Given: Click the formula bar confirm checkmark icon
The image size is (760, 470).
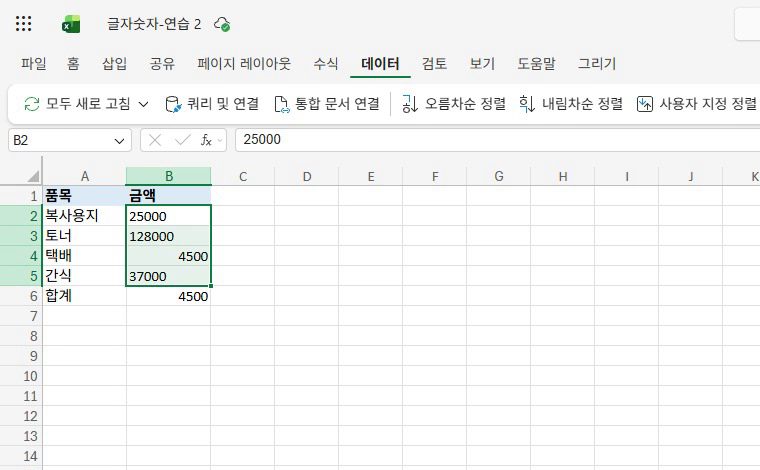Looking at the screenshot, I should (x=182, y=140).
